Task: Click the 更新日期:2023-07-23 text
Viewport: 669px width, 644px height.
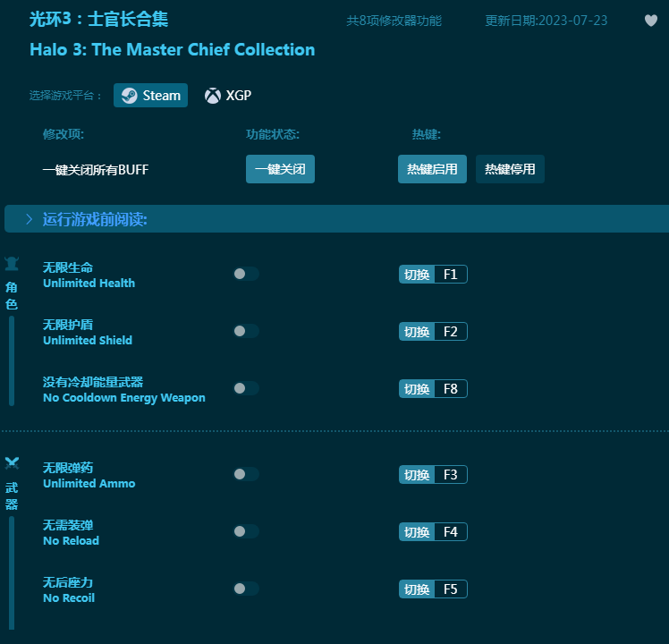Action: tap(546, 21)
